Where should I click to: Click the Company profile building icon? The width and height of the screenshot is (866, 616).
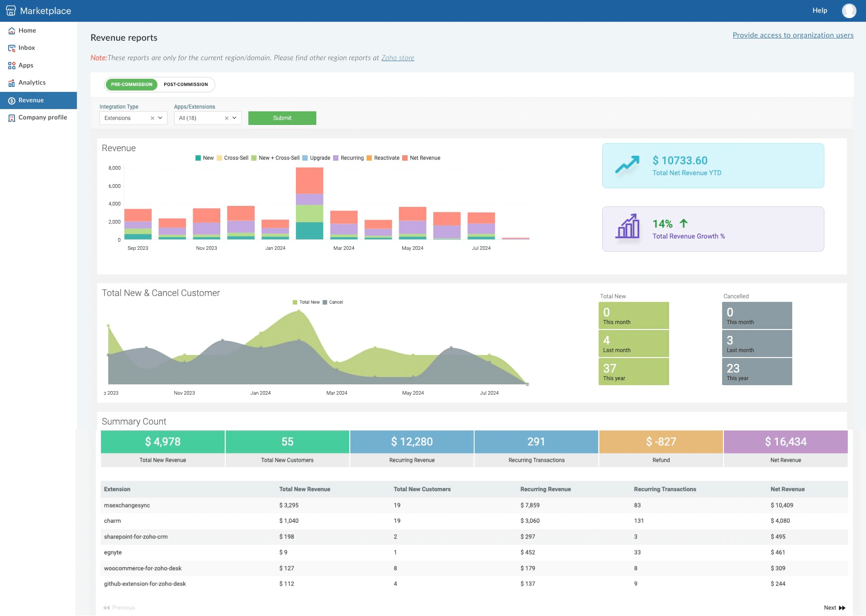pos(12,118)
